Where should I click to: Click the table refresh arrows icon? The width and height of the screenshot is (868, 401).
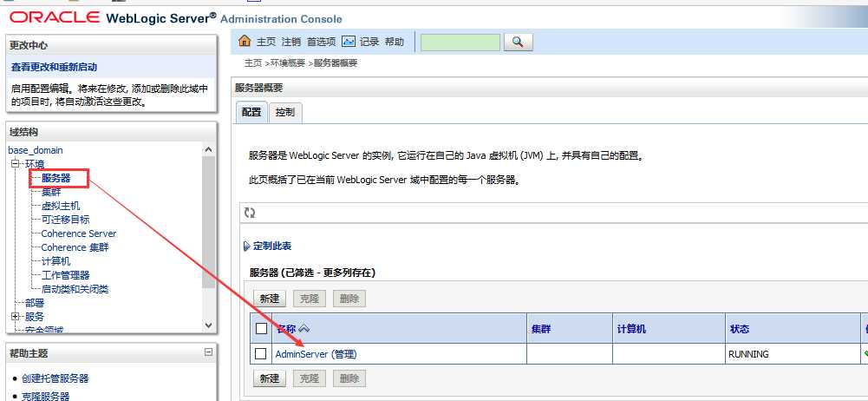[x=250, y=214]
